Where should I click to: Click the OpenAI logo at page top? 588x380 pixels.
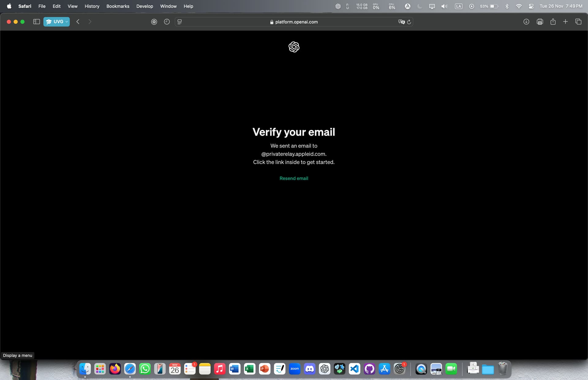pos(294,47)
